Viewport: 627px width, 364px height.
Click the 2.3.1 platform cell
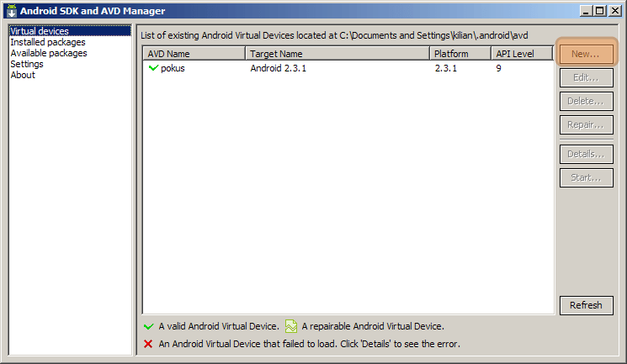click(446, 68)
